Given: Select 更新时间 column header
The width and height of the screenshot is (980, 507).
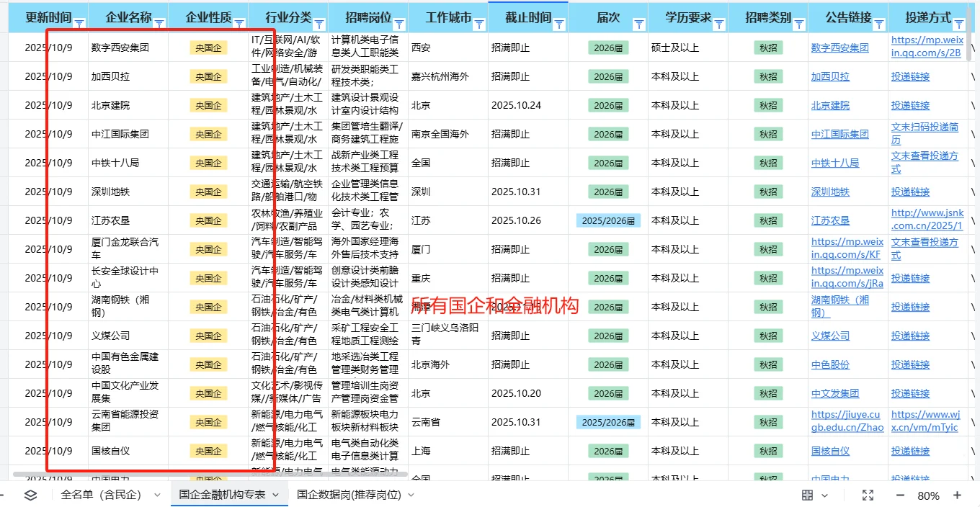Looking at the screenshot, I should [x=48, y=17].
